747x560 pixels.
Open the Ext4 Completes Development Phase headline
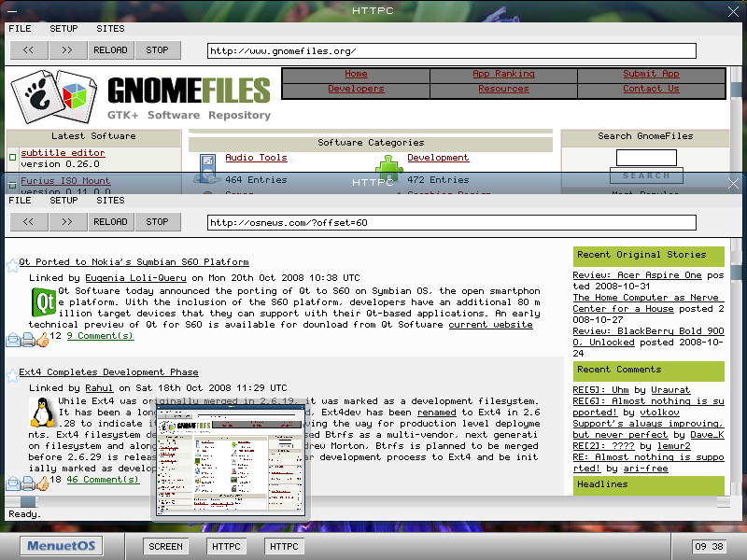[x=108, y=372]
